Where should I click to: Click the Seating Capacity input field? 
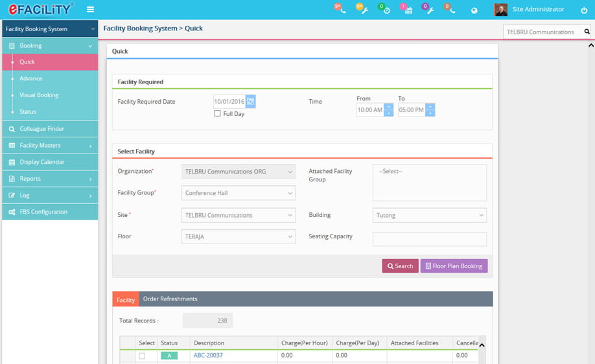click(x=429, y=239)
